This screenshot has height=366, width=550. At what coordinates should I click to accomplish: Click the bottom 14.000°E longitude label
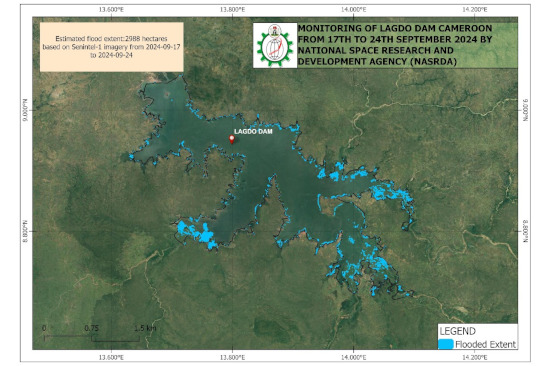354,358
